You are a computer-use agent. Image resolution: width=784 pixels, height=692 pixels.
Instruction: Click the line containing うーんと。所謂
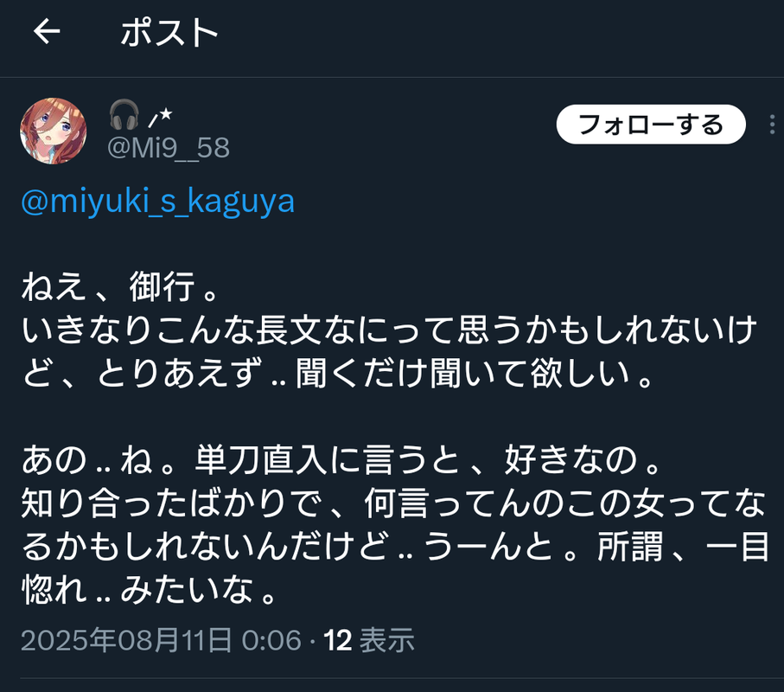click(x=395, y=547)
